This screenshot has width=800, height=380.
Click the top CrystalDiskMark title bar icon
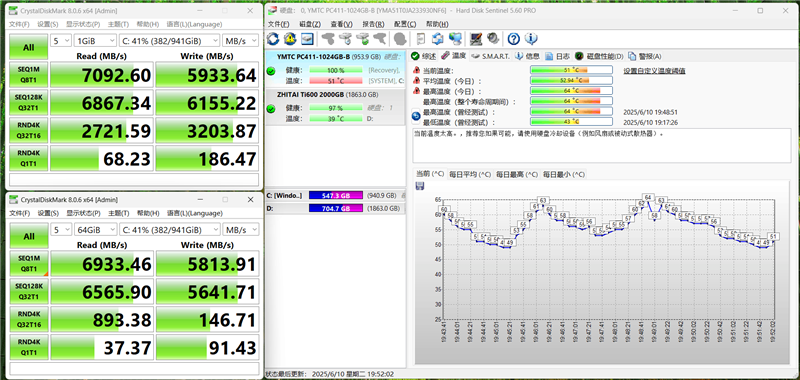pos(13,10)
